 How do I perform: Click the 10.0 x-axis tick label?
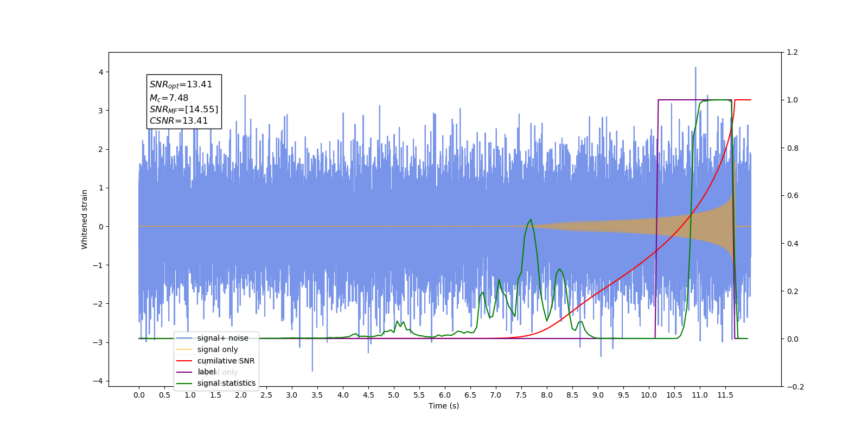coord(649,395)
